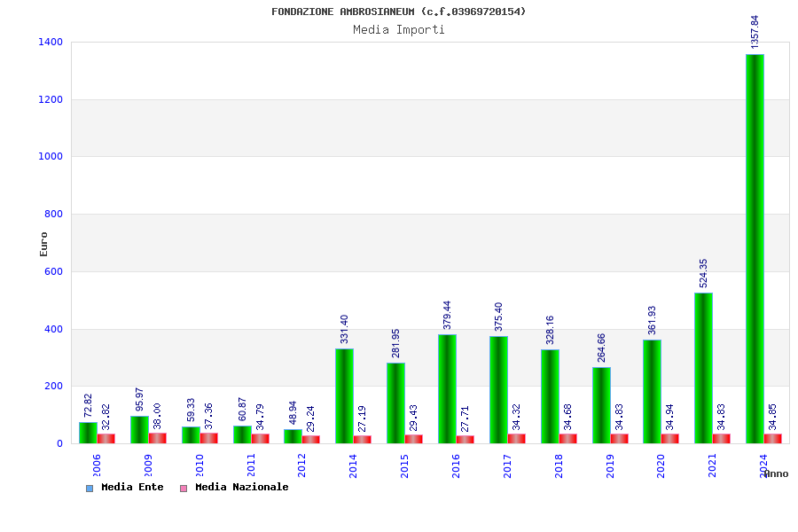Click the 1000 y-axis tick label

pos(51,157)
